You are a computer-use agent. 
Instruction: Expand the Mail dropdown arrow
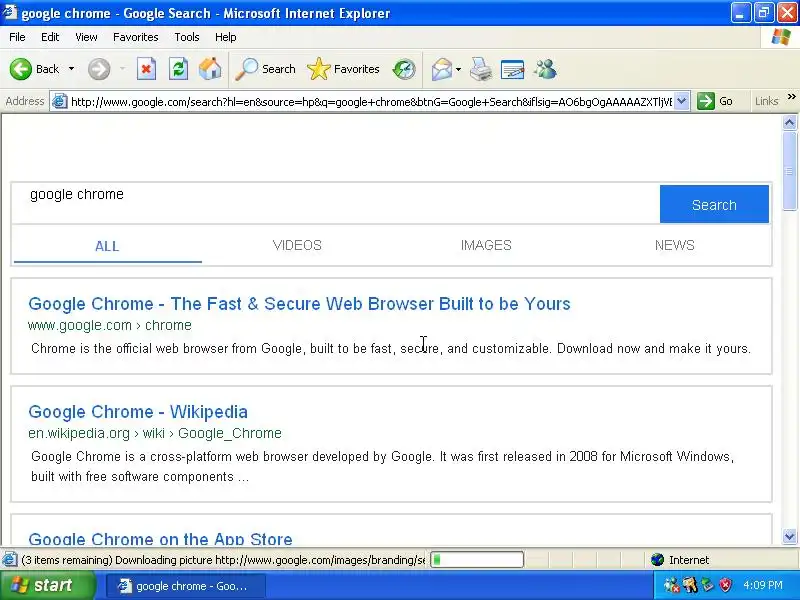(x=458, y=69)
